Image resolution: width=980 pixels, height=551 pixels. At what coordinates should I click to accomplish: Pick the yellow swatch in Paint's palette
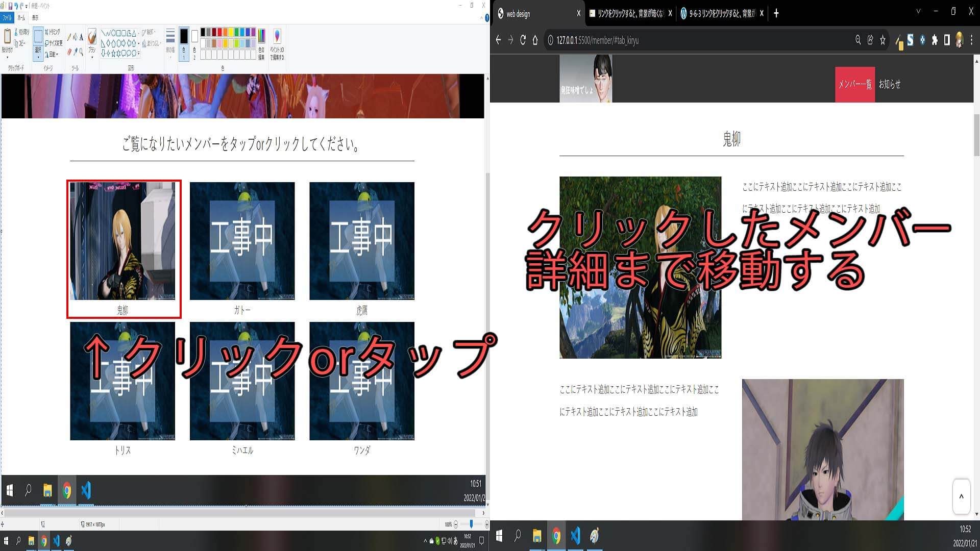click(x=231, y=32)
